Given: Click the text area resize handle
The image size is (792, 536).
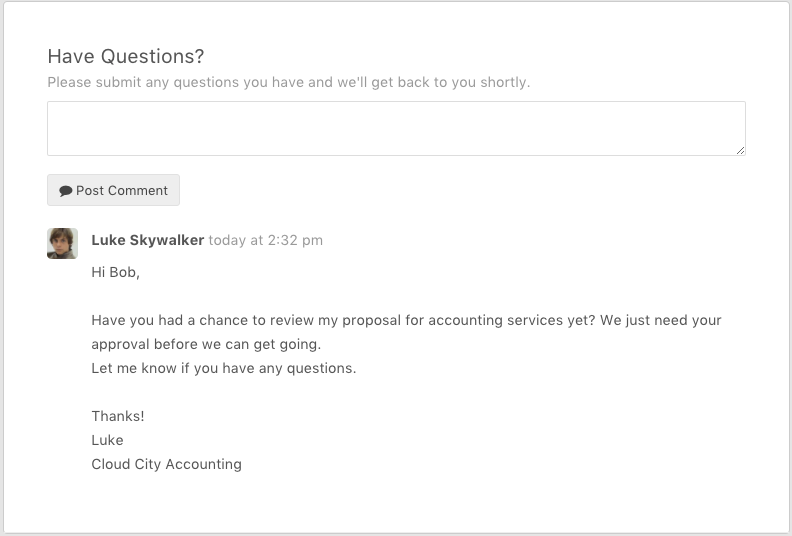Looking at the screenshot, I should (740, 150).
